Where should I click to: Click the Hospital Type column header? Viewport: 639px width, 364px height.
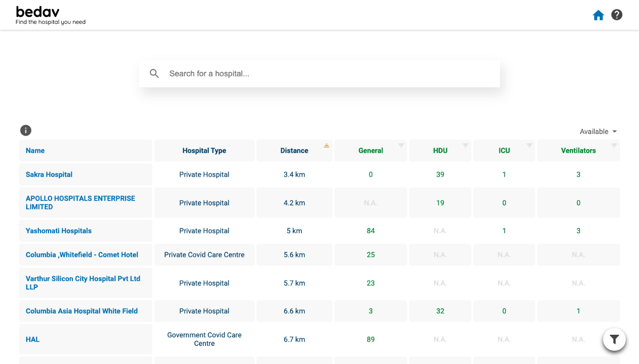pos(204,151)
